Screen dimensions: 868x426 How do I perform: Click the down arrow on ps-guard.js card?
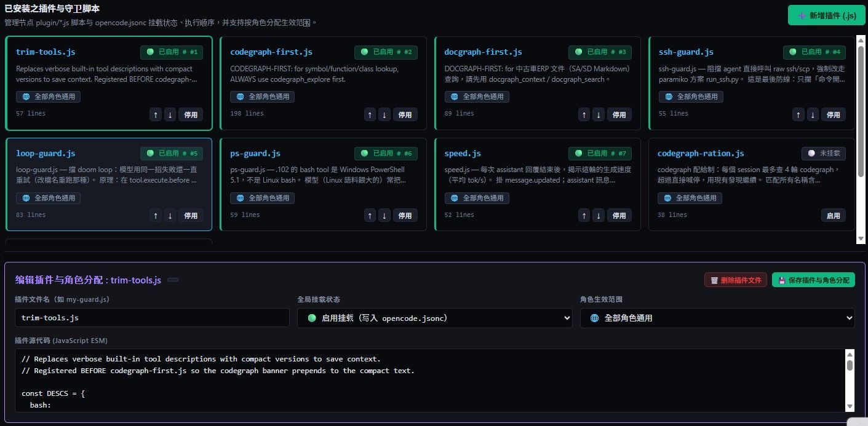(384, 215)
